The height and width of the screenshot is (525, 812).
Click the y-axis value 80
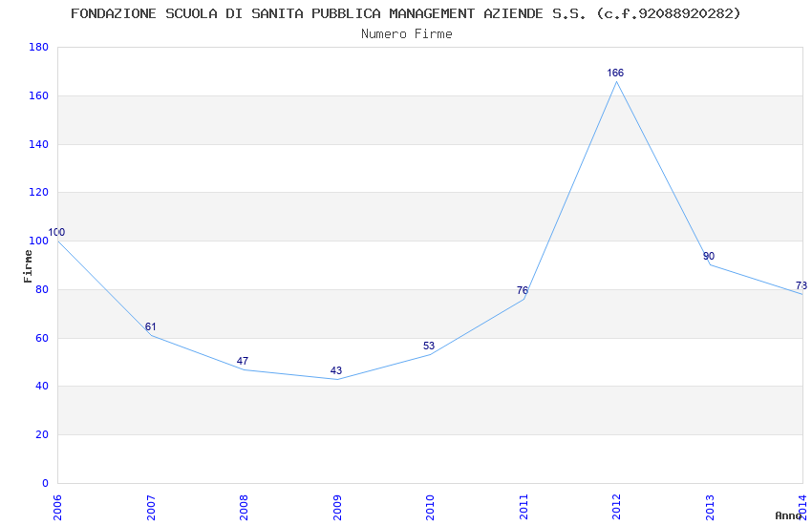(x=42, y=289)
